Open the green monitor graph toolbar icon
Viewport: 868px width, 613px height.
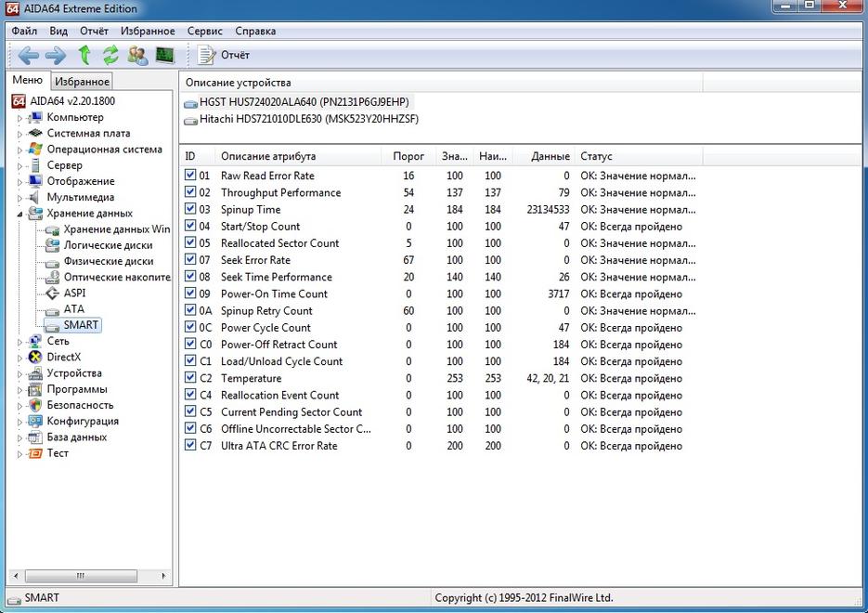coord(165,55)
